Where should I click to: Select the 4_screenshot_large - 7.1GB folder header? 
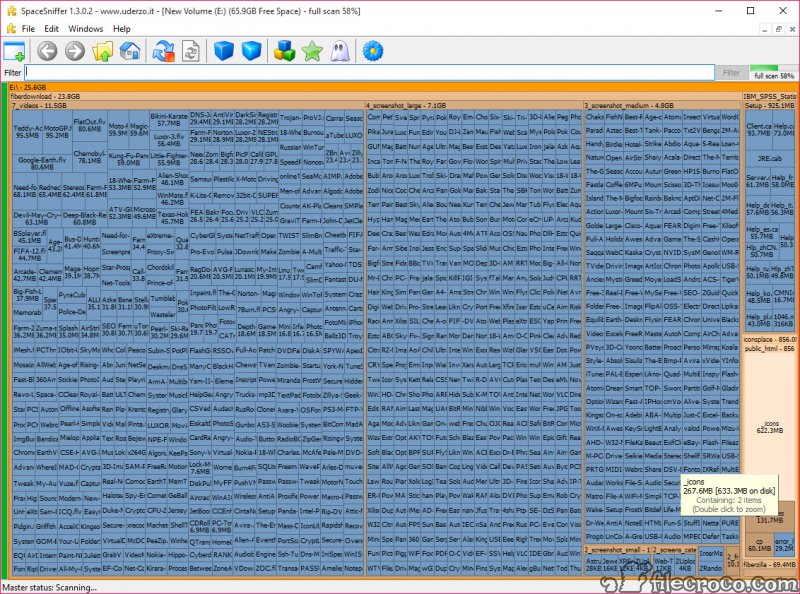[x=473, y=106]
